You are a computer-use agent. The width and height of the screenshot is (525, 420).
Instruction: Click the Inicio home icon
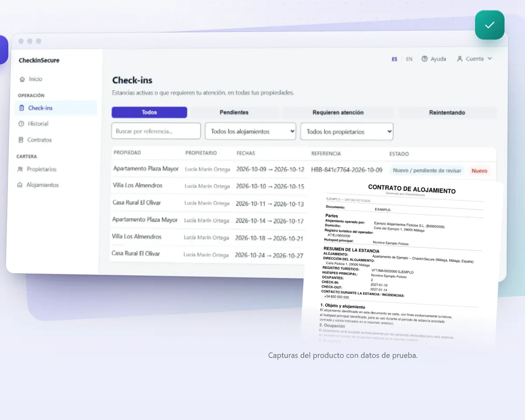coord(22,79)
